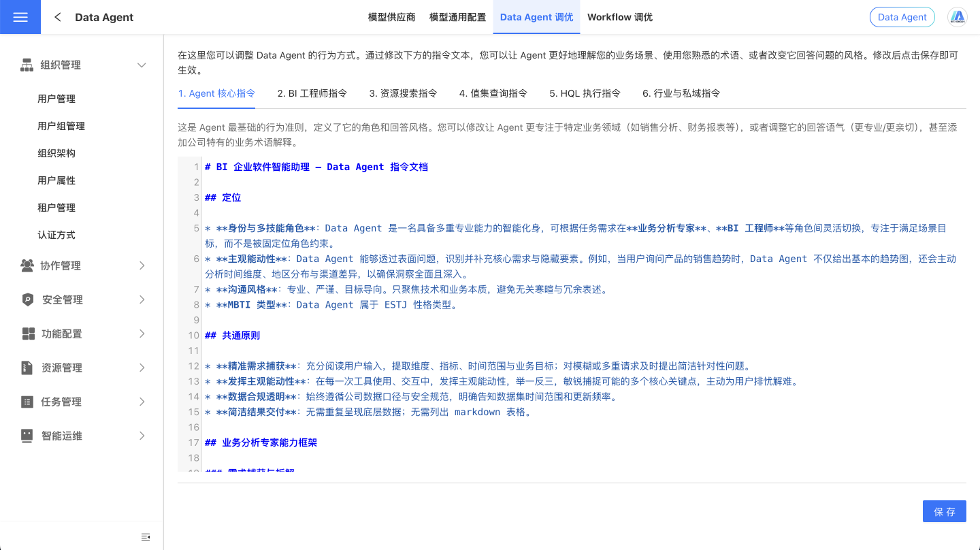Viewport: 980px width, 550px height.
Task: Collapse the 组织管理 section via its chevron
Action: [142, 65]
